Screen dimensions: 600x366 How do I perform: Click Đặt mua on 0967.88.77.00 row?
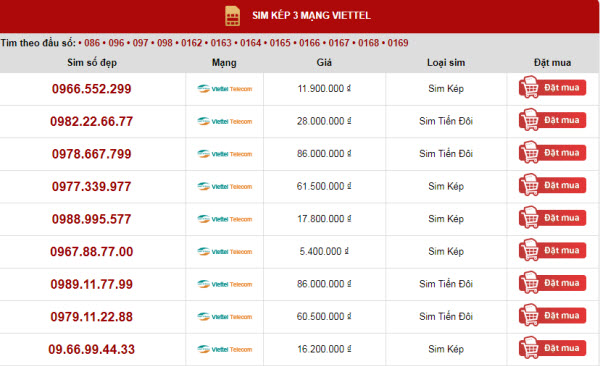click(x=552, y=250)
